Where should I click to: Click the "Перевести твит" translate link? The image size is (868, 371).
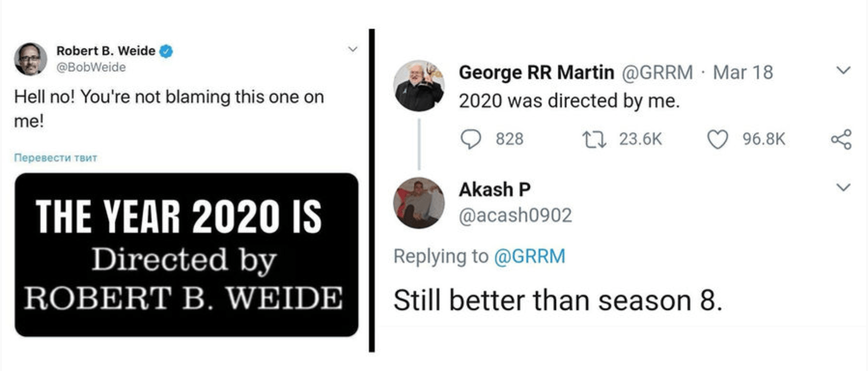tap(56, 158)
